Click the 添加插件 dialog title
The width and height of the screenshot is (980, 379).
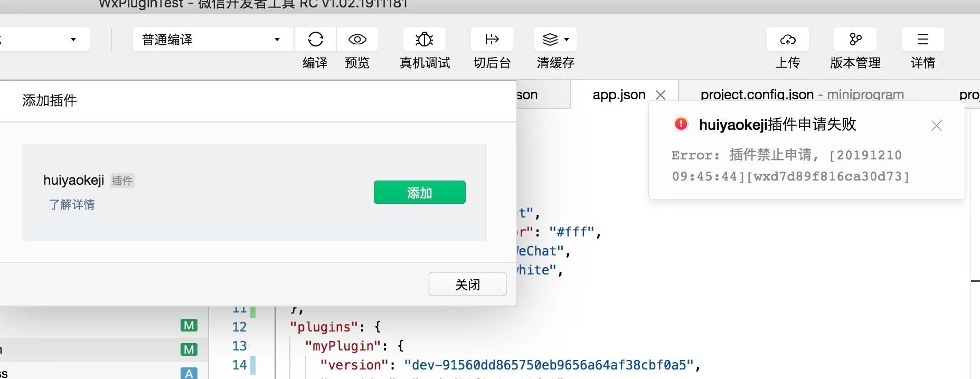(50, 100)
